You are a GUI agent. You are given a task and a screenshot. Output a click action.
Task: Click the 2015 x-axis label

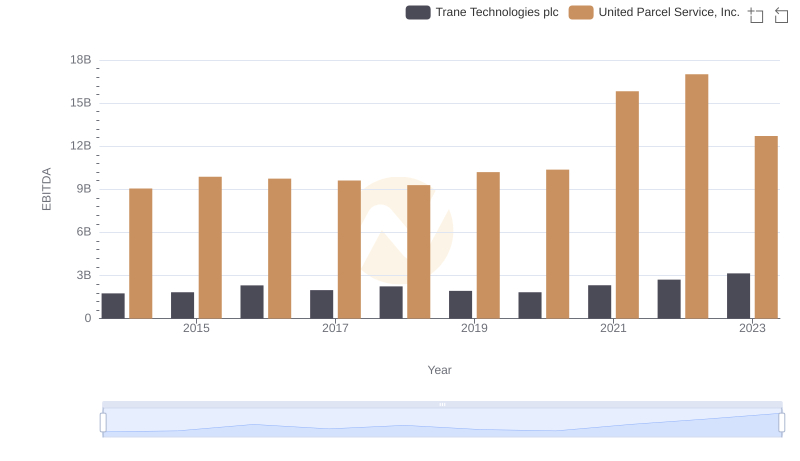click(196, 328)
